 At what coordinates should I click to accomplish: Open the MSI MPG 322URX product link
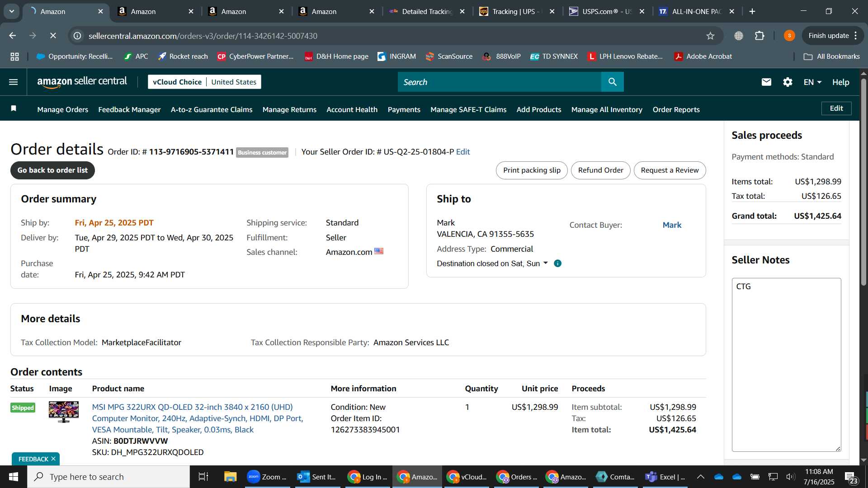(198, 418)
